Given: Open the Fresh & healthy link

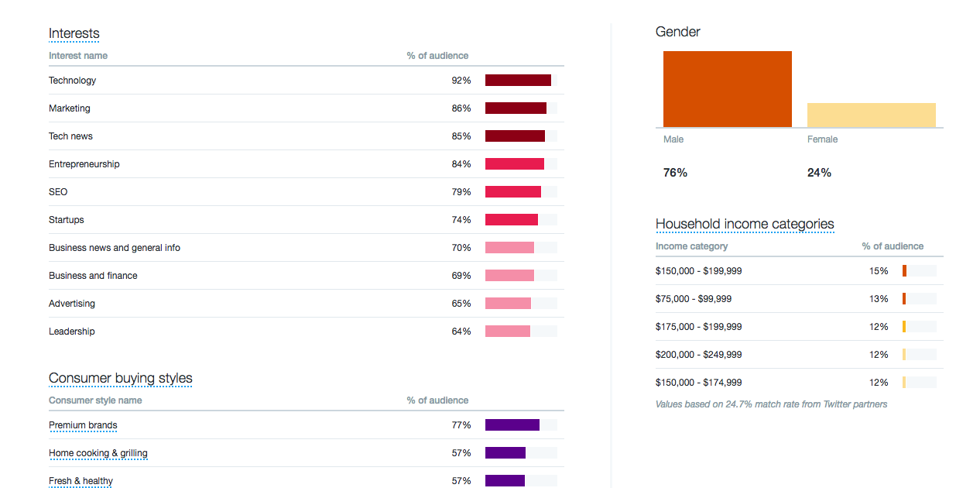Looking at the screenshot, I should (81, 481).
